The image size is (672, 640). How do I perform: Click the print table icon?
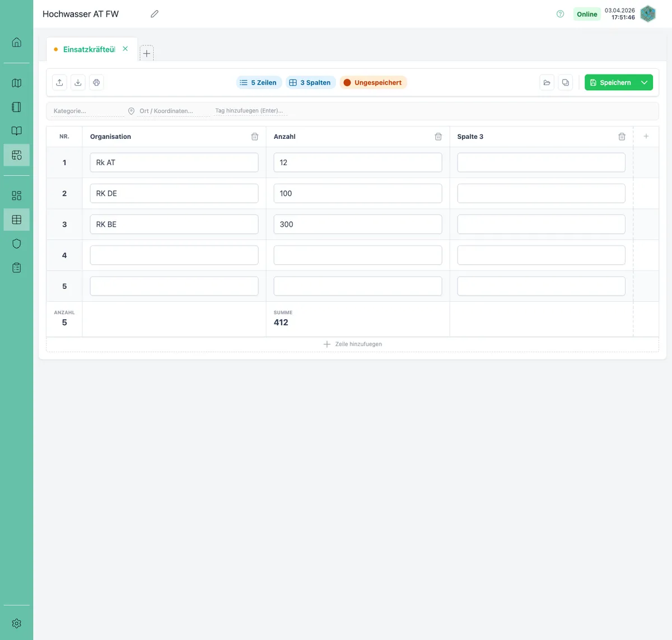click(96, 83)
